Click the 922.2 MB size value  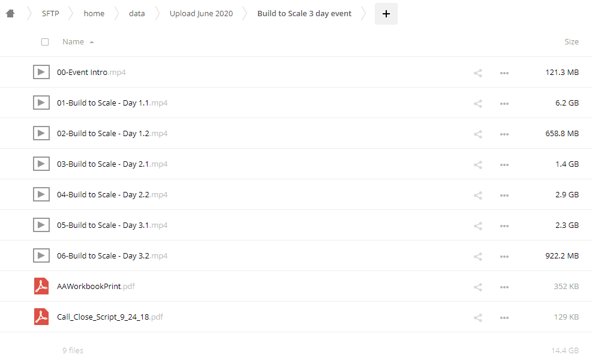(562, 255)
